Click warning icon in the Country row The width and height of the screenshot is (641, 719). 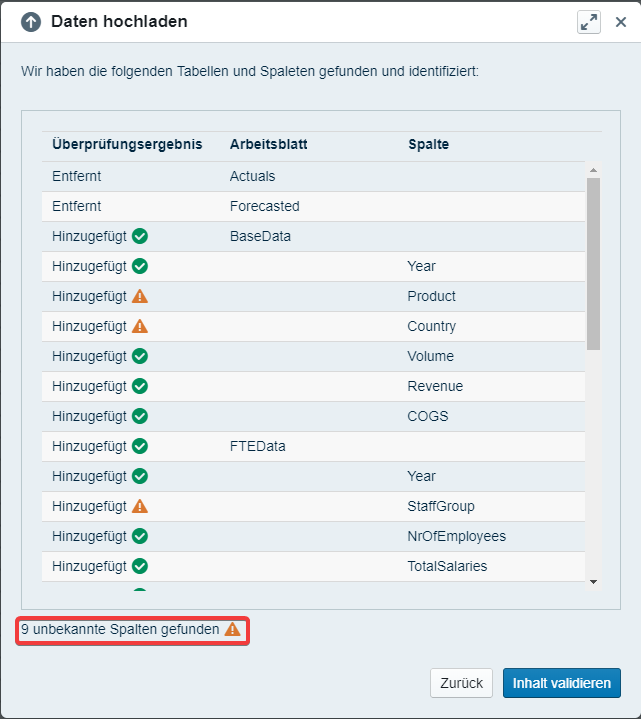(140, 326)
